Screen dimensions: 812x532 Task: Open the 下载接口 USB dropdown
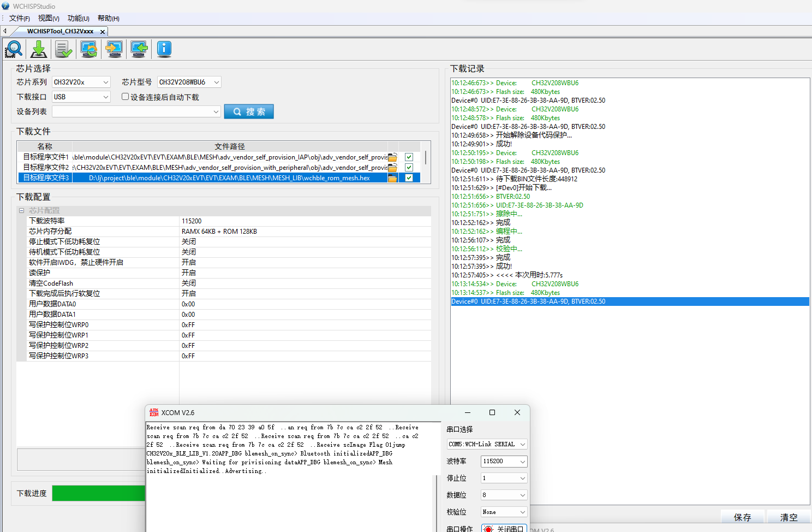(x=106, y=97)
